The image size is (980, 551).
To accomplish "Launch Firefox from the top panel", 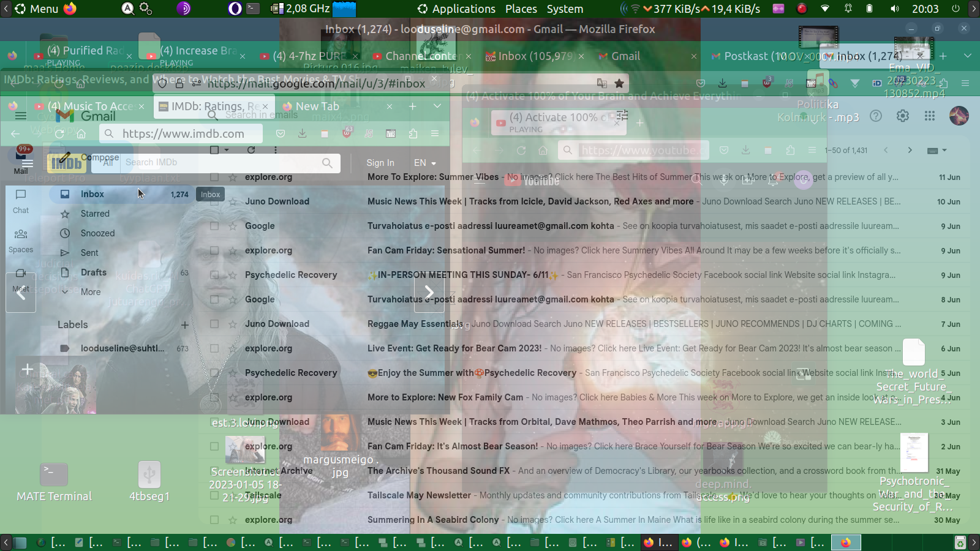I will tap(70, 9).
